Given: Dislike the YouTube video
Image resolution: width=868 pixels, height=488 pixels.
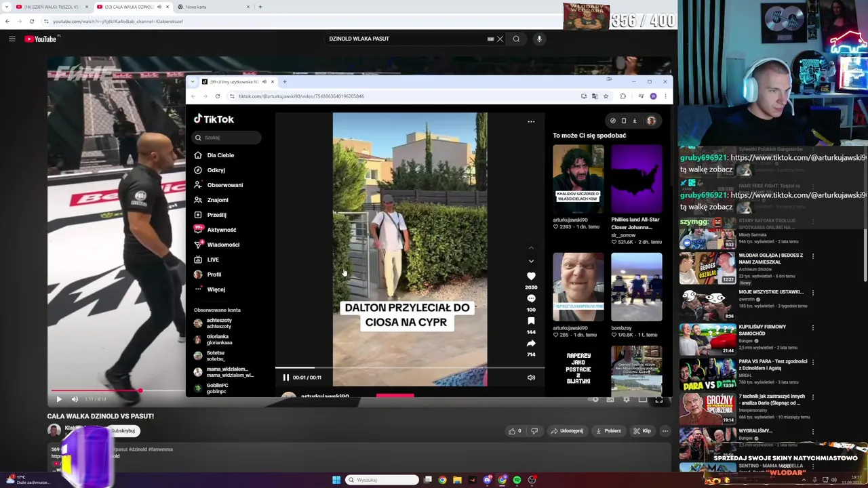Looking at the screenshot, I should click(x=534, y=431).
